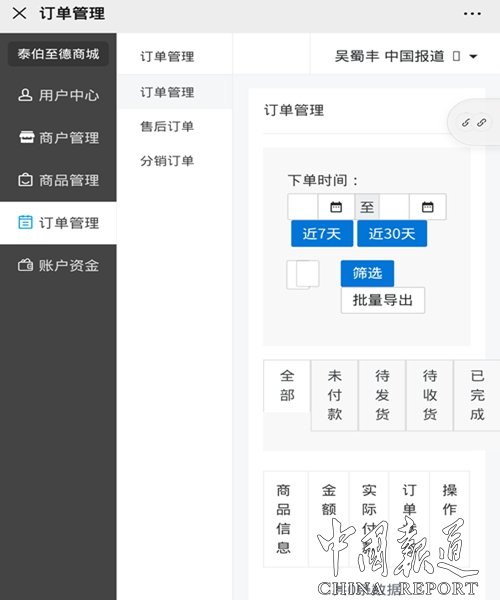Click the 近7天 button

(x=322, y=233)
